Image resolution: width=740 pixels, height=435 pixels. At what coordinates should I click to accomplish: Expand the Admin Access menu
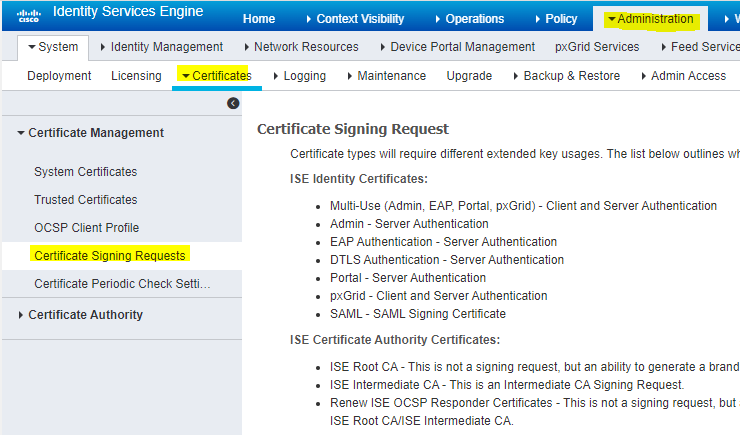(x=683, y=76)
